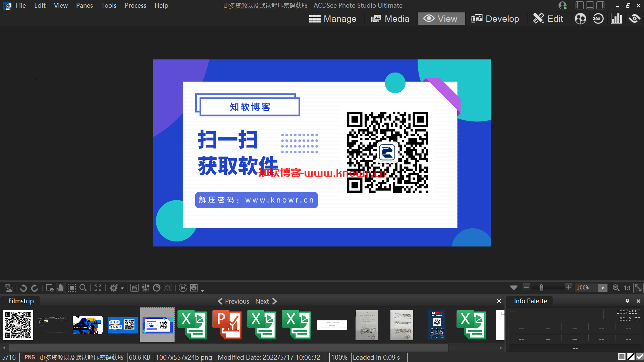This screenshot has height=362, width=644.
Task: Open the Tools menu
Action: pos(109,6)
